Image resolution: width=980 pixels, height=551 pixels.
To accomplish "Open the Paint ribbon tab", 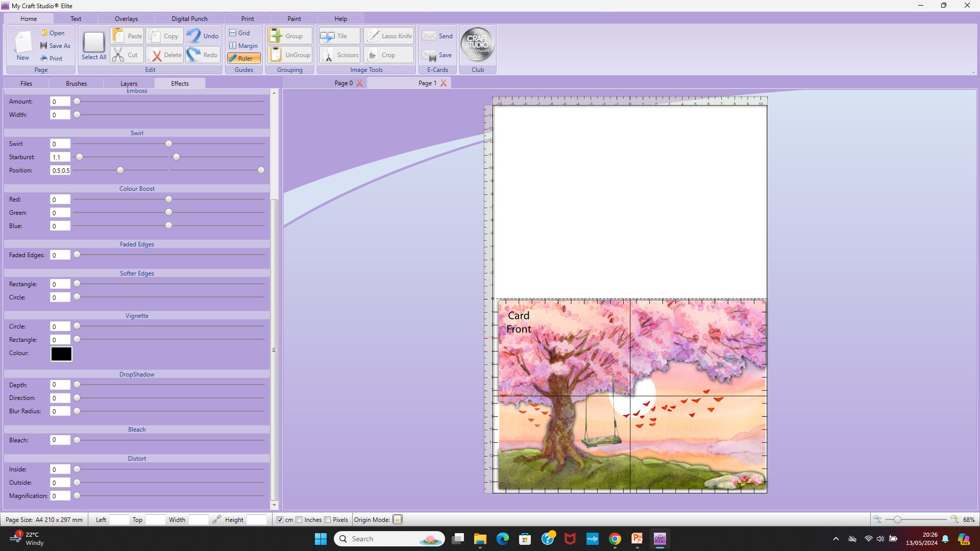I will click(294, 19).
